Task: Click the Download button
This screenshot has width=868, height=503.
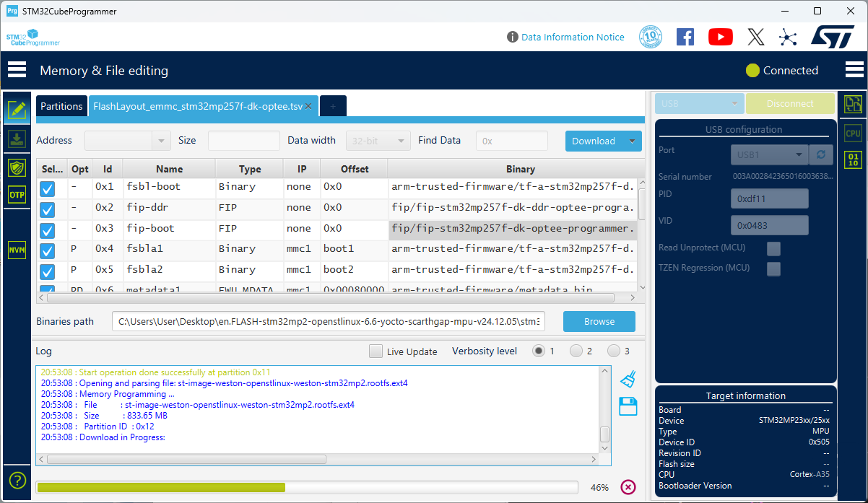Action: (594, 141)
